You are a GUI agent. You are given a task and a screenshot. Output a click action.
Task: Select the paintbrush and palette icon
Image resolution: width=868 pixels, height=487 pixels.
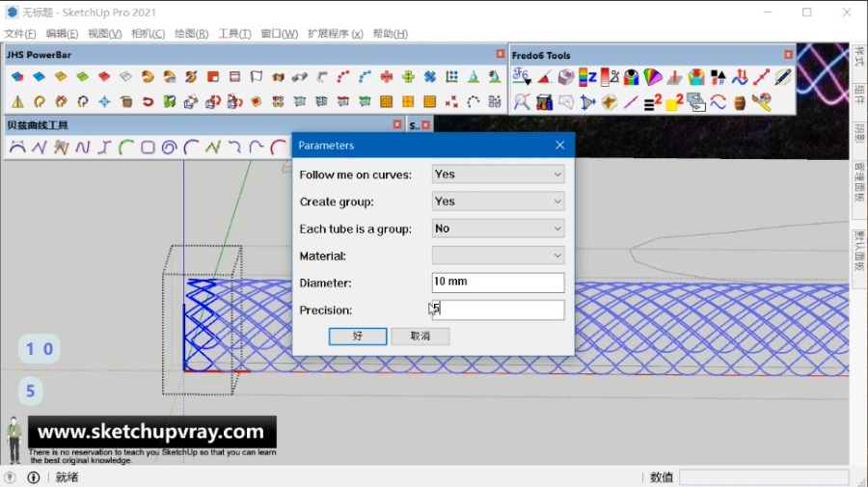click(762, 102)
